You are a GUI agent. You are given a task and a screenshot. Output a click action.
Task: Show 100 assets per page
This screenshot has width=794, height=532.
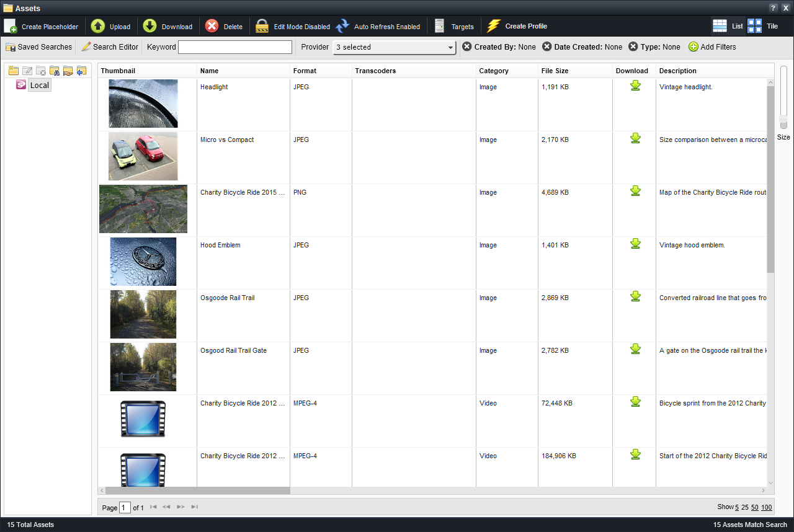coord(766,507)
